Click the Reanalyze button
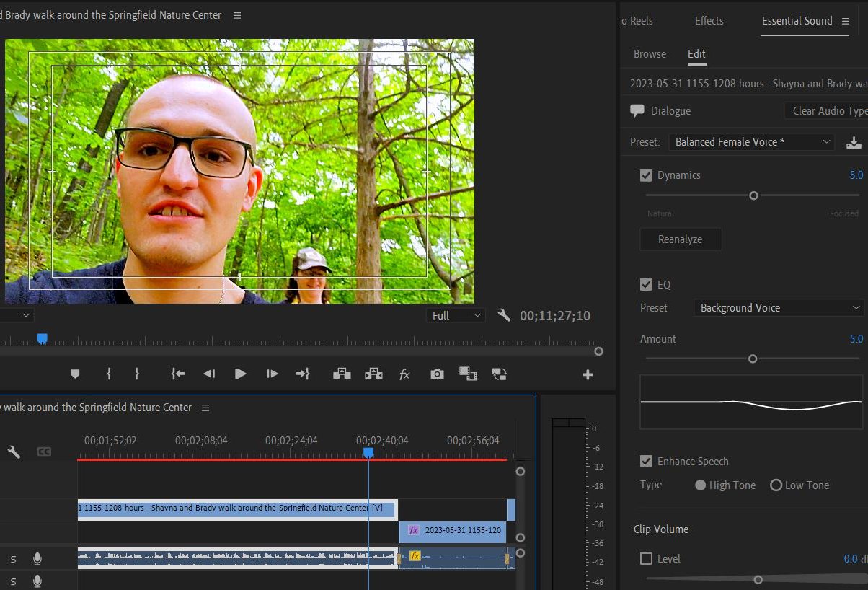Image resolution: width=868 pixels, height=590 pixels. [681, 239]
